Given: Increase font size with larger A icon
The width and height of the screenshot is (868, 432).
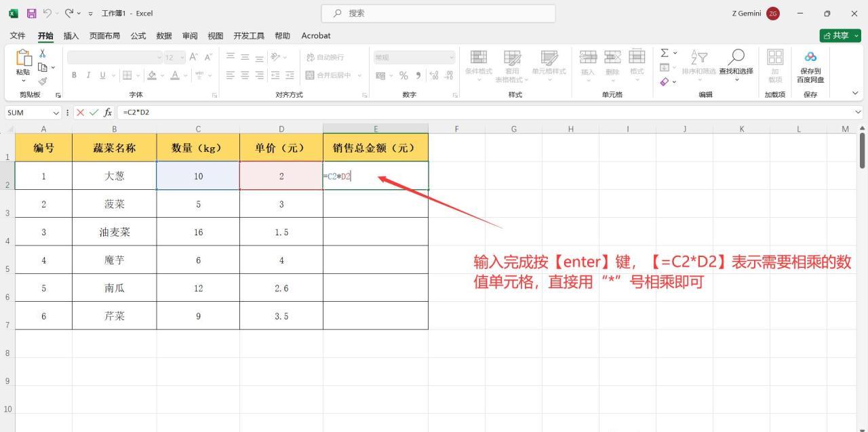Looking at the screenshot, I should pyautogui.click(x=193, y=58).
